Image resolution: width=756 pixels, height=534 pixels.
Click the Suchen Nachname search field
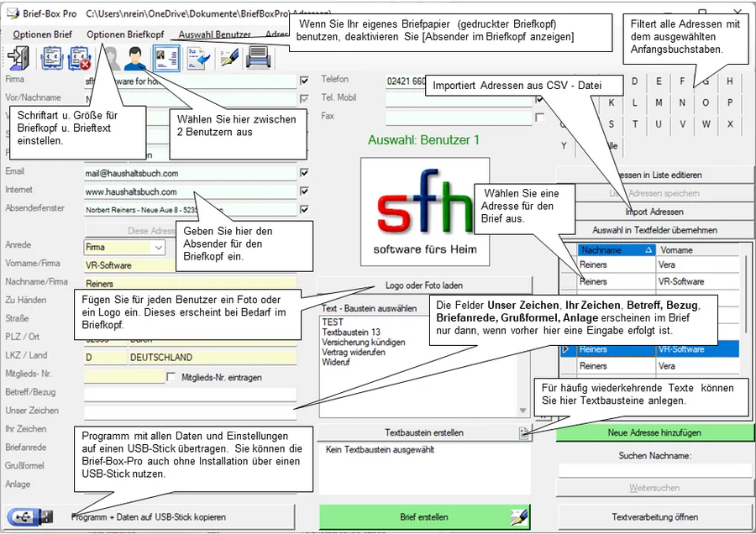pyautogui.click(x=654, y=470)
